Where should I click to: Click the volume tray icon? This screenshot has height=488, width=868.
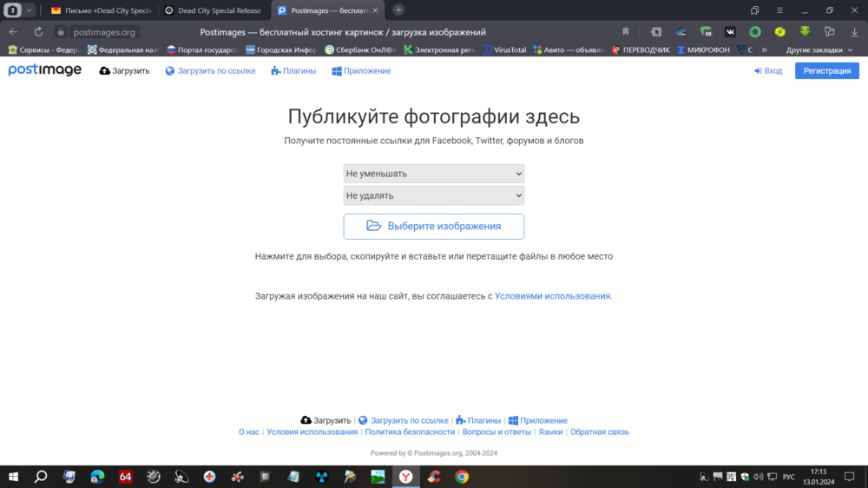759,477
